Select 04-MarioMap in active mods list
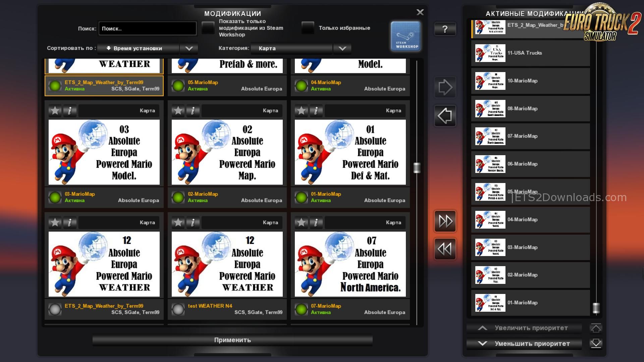644x362 pixels. pos(531,220)
